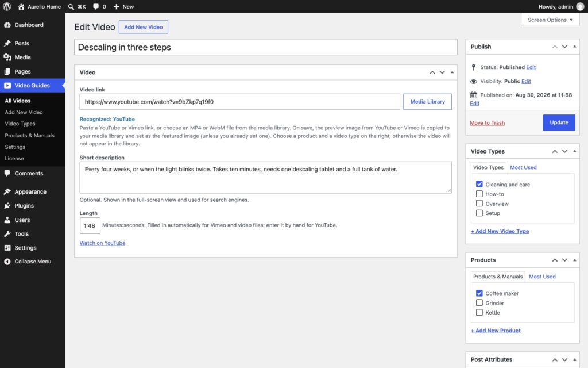Open comments bubble in admin bar
Screen dimensions: 588x368
coord(96,7)
